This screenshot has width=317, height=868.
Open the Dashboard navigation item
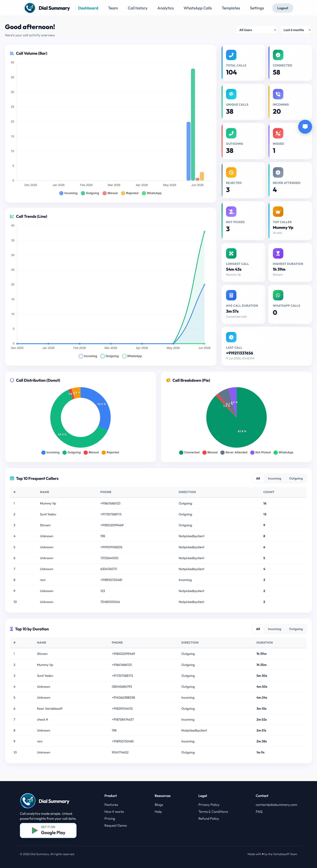[x=88, y=8]
